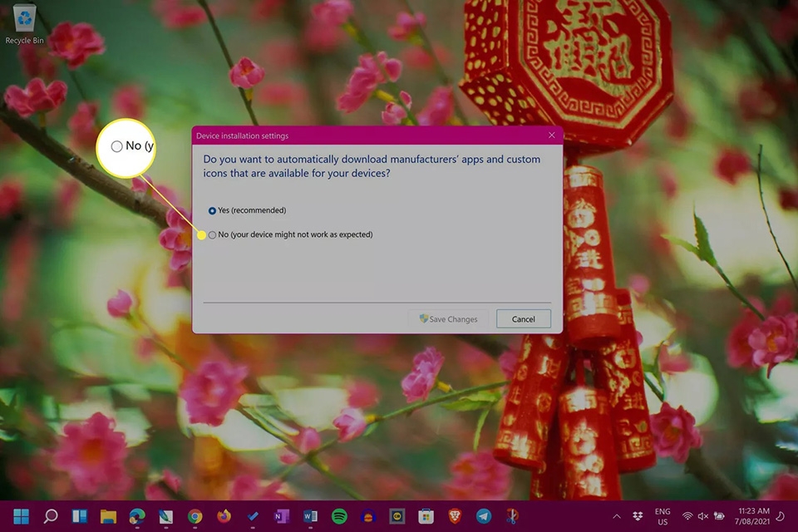Expand hidden icons in the system tray

pyautogui.click(x=617, y=517)
